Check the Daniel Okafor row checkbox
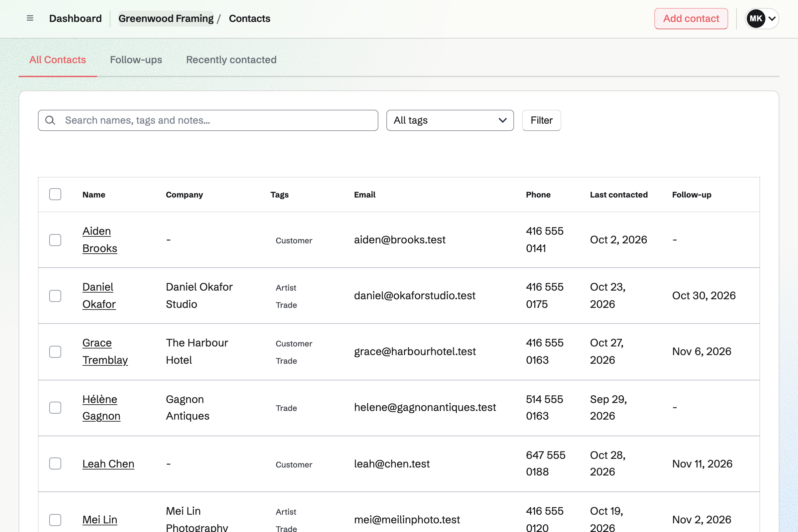The width and height of the screenshot is (798, 532). pyautogui.click(x=55, y=296)
